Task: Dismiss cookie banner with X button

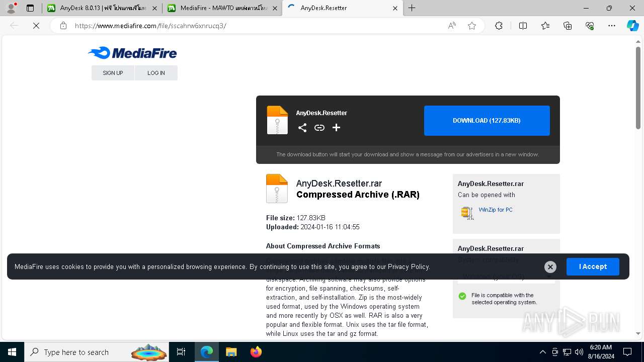Action: [550, 267]
